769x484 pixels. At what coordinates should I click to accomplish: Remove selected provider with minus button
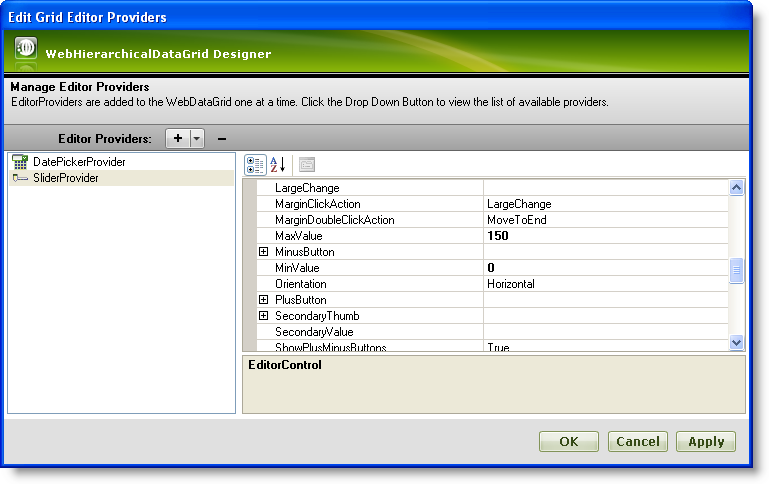tap(222, 139)
